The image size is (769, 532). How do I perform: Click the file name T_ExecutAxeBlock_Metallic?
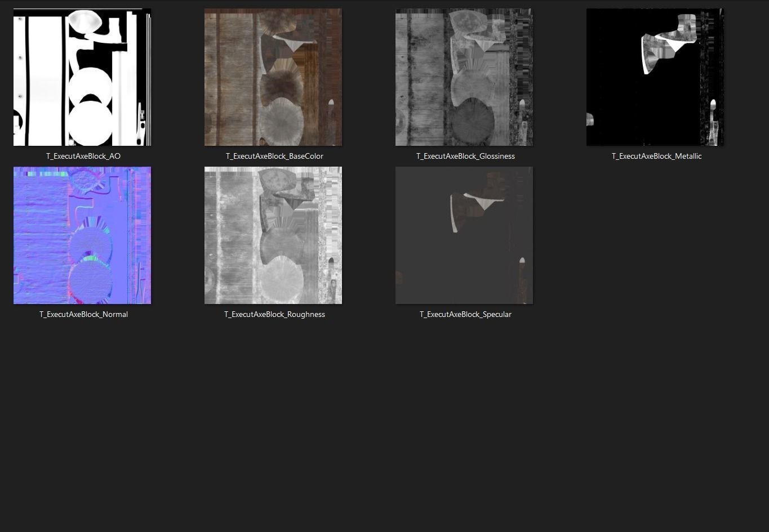click(656, 156)
